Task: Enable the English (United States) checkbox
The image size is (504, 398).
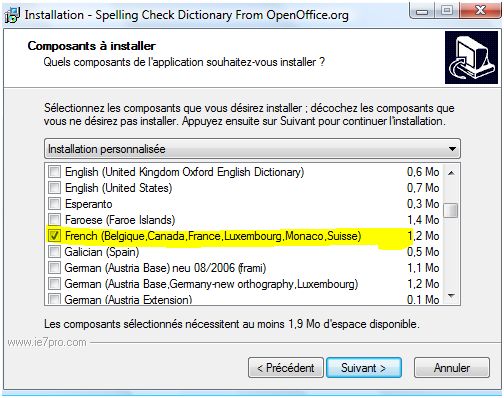Action: (54, 188)
